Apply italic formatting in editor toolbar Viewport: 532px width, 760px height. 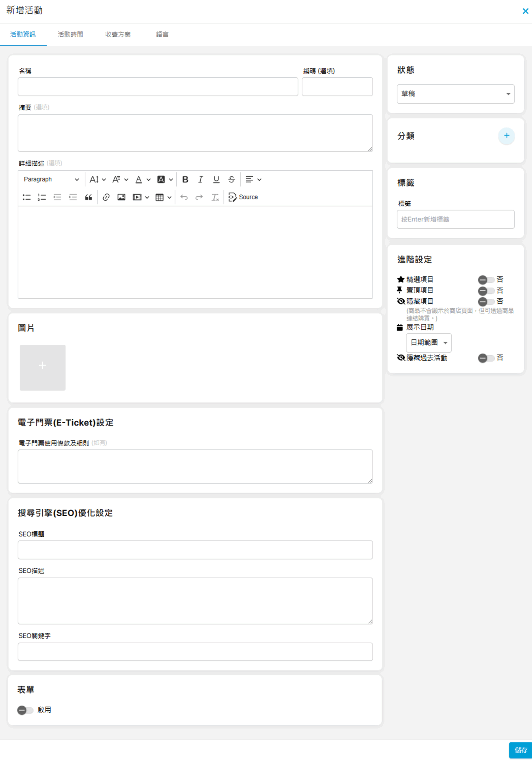click(200, 179)
